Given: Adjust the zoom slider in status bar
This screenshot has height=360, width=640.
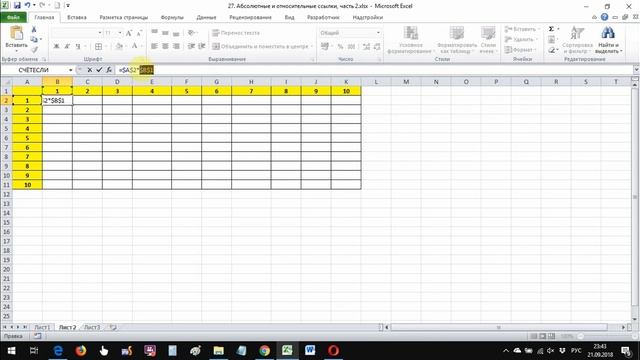Looking at the screenshot, I should point(580,336).
